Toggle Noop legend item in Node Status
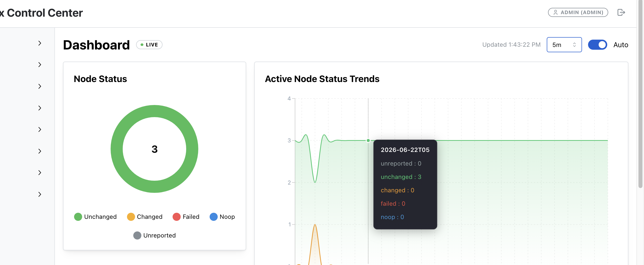 point(222,217)
